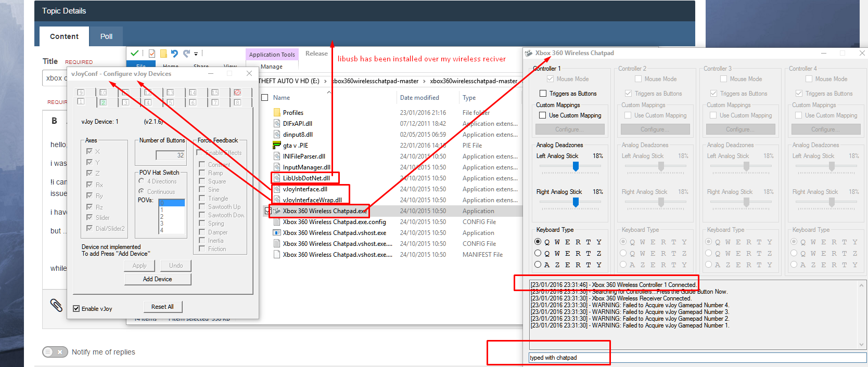Click the dinput8.dll file icon
Image resolution: width=868 pixels, height=367 pixels.
coord(277,134)
